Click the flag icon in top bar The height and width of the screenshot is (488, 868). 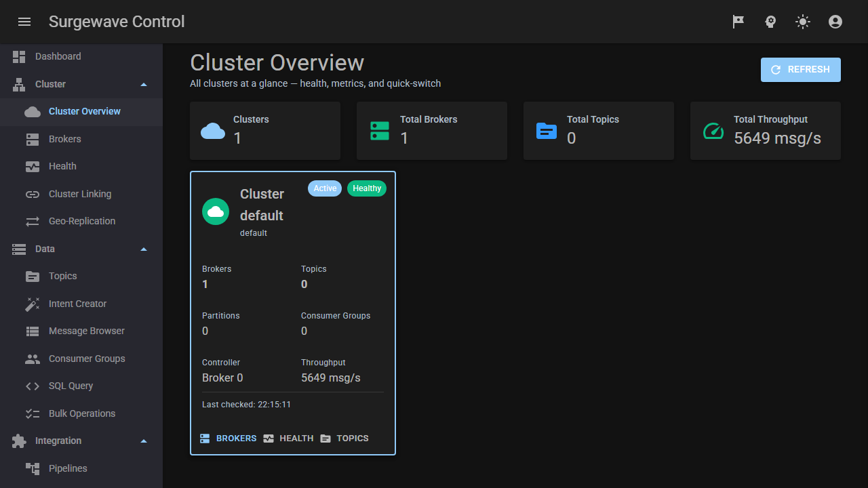click(738, 22)
